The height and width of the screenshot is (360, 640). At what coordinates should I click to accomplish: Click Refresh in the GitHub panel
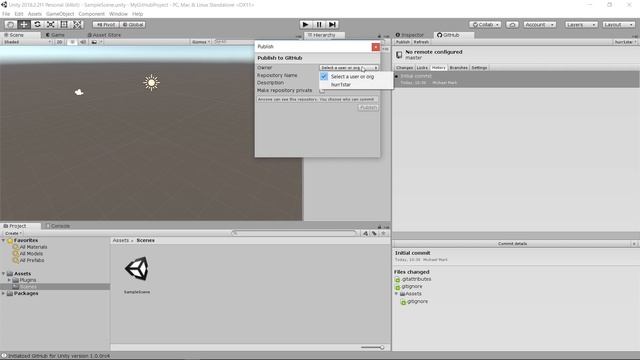tap(421, 42)
